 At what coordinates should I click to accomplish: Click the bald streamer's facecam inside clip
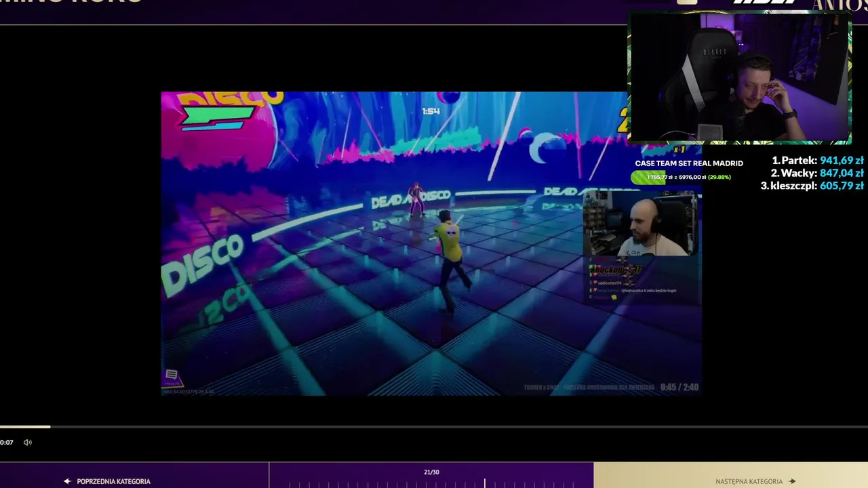pos(641,224)
